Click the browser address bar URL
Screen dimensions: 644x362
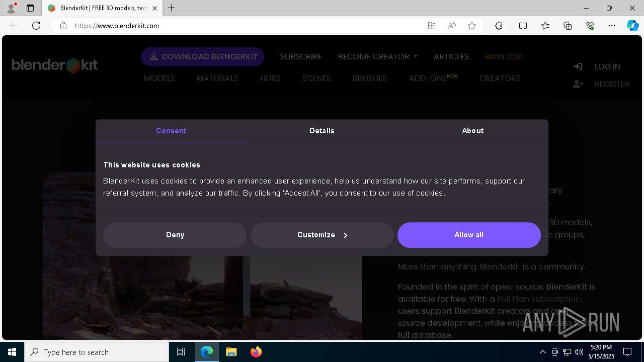point(117,26)
